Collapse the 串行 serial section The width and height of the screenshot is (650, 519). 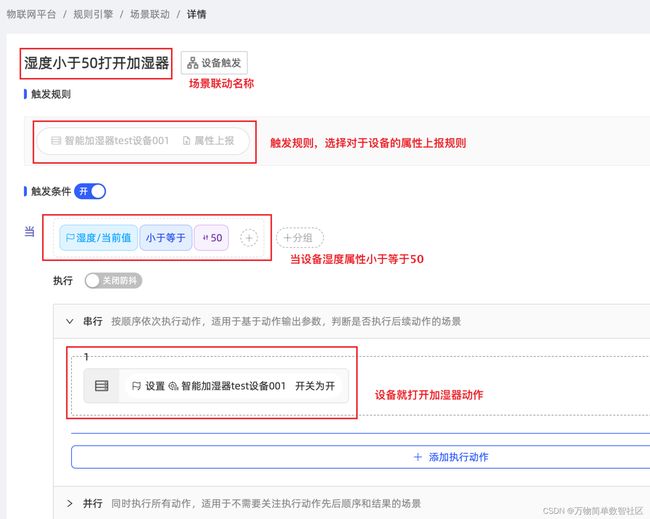(x=70, y=321)
